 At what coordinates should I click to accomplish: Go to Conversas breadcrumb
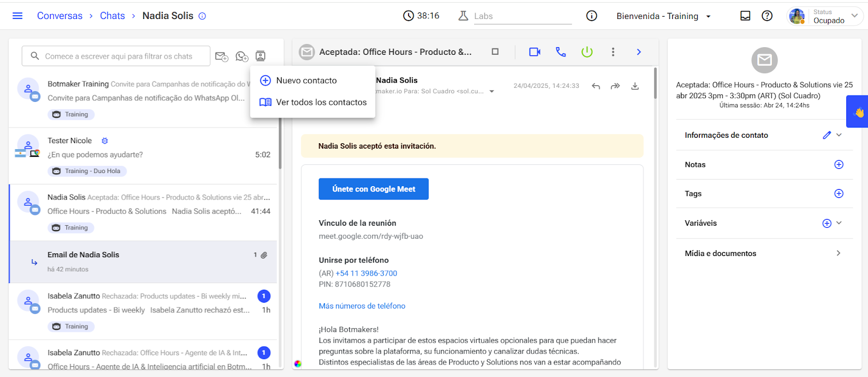point(60,16)
